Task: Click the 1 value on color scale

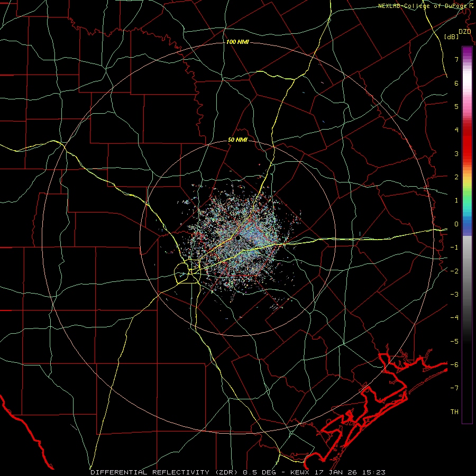Action: [x=456, y=200]
